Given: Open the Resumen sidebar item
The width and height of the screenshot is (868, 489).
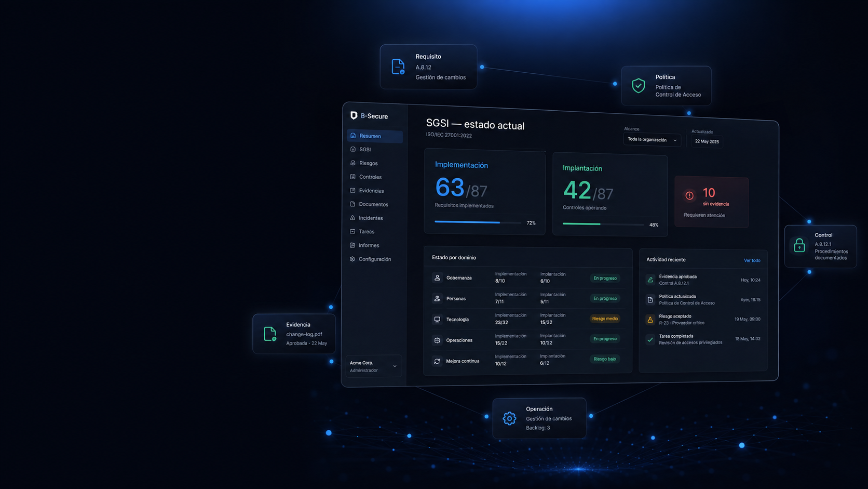Looking at the screenshot, I should 375,136.
